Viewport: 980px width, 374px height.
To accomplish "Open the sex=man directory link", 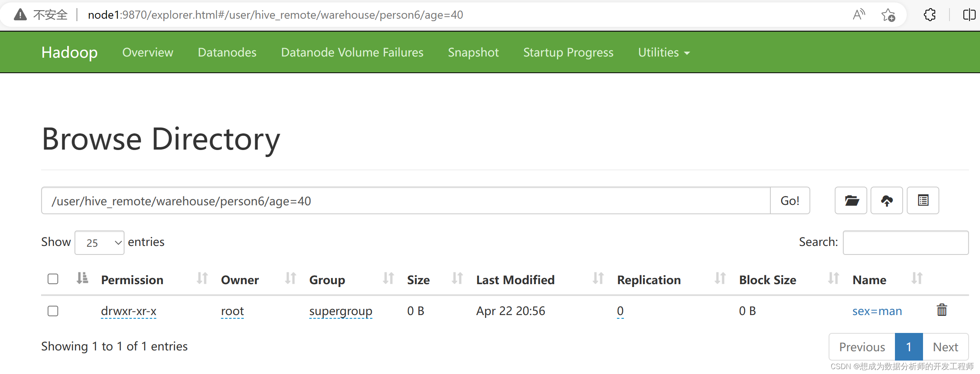I will tap(877, 311).
